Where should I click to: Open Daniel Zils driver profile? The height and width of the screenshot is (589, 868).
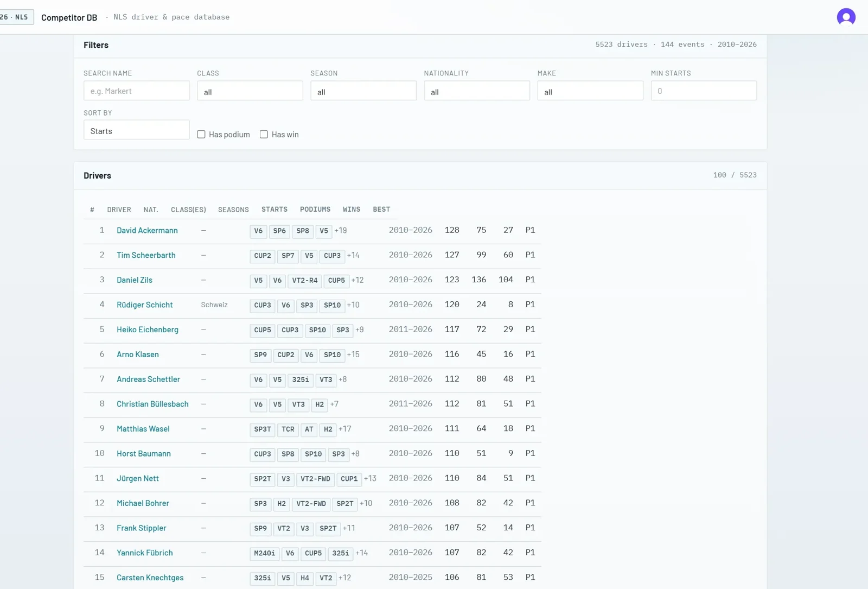(135, 280)
